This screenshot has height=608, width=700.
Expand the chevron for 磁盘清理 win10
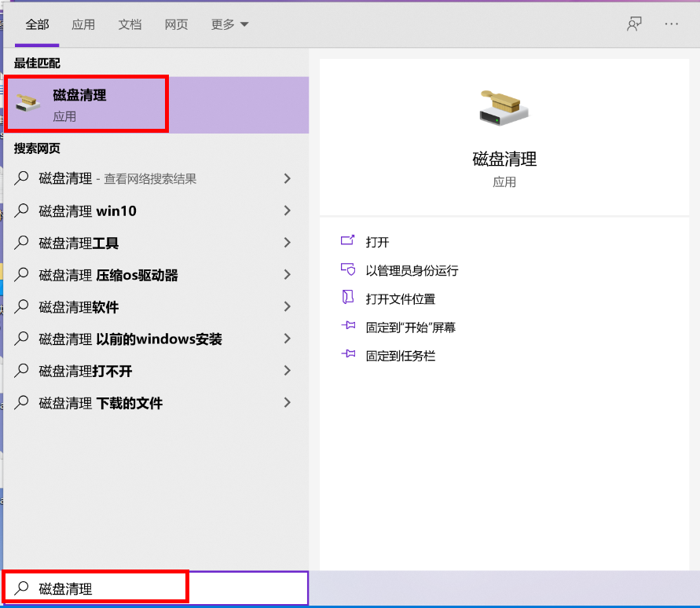(x=287, y=211)
